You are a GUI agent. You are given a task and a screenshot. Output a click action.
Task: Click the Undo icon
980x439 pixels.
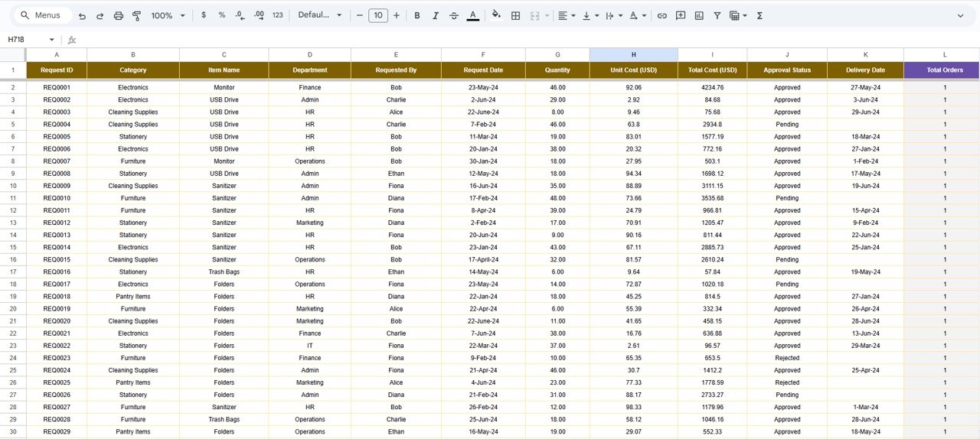82,15
